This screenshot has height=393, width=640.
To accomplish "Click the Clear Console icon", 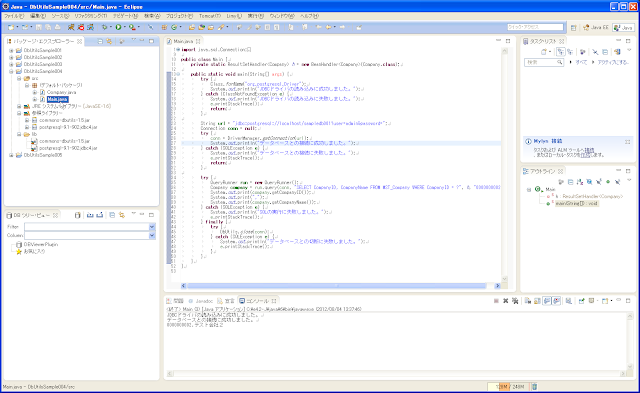I will tap(528, 301).
